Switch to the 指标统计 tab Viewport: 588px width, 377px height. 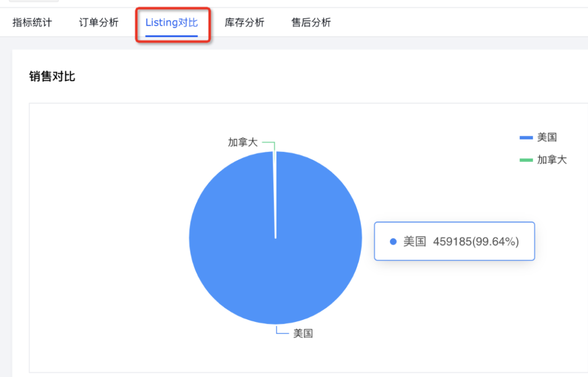(32, 22)
